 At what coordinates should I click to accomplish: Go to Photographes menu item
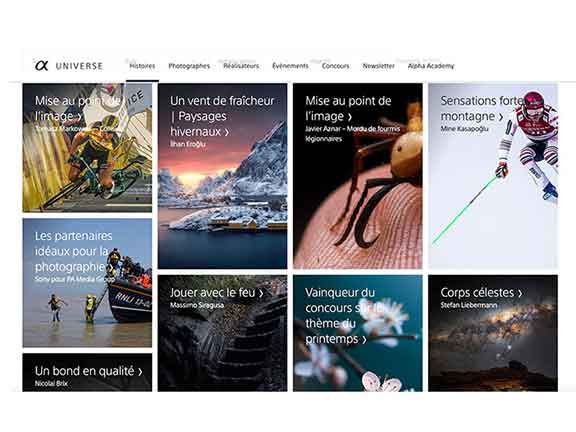[x=189, y=66]
